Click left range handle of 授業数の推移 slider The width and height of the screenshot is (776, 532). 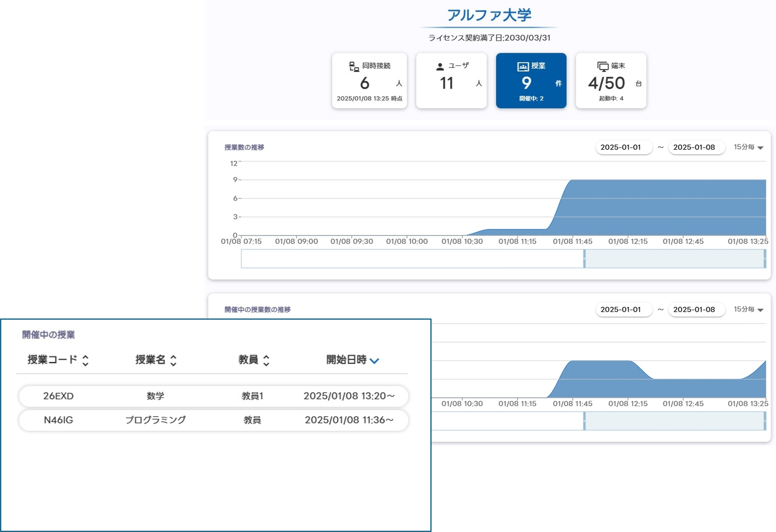[x=584, y=259]
